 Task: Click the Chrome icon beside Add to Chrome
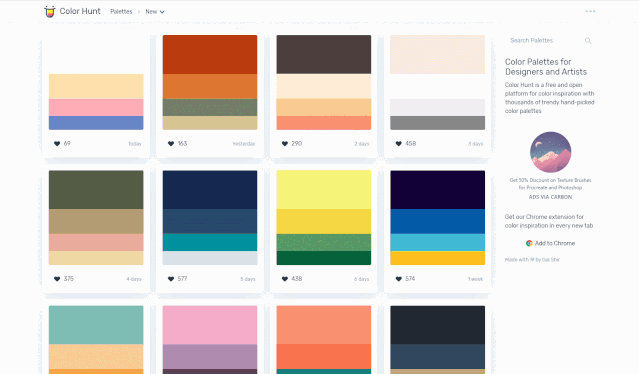click(x=529, y=243)
